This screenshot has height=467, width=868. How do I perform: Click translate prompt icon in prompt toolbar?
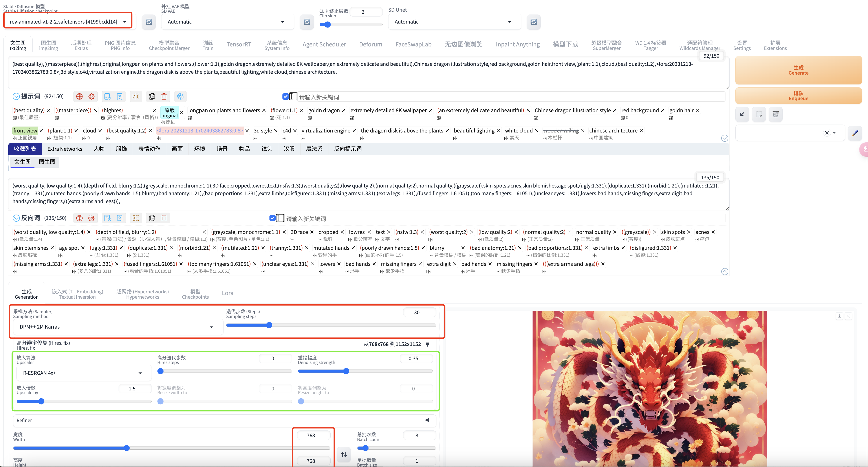[136, 96]
